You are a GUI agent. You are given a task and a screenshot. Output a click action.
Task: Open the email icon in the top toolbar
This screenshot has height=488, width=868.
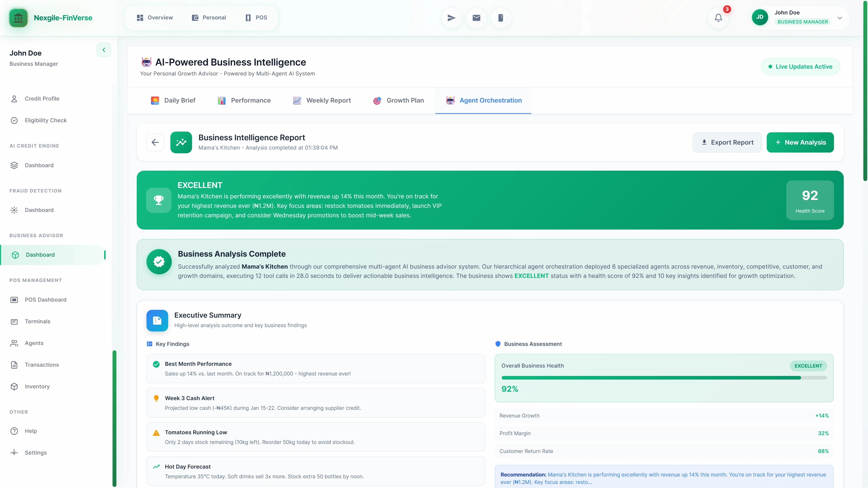[x=476, y=18]
